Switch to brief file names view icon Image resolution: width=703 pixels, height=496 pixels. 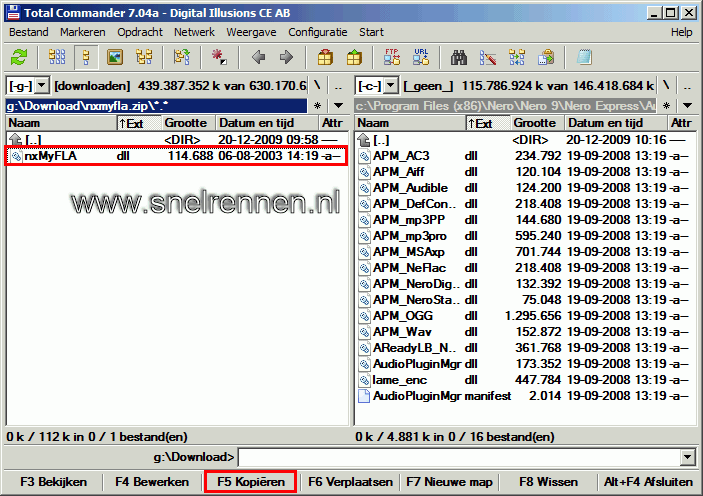[57, 57]
